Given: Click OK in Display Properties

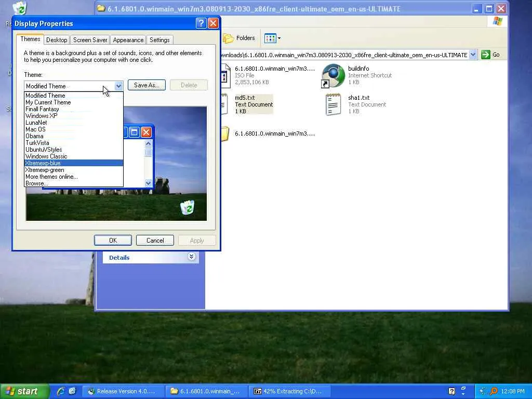Looking at the screenshot, I should coord(113,240).
